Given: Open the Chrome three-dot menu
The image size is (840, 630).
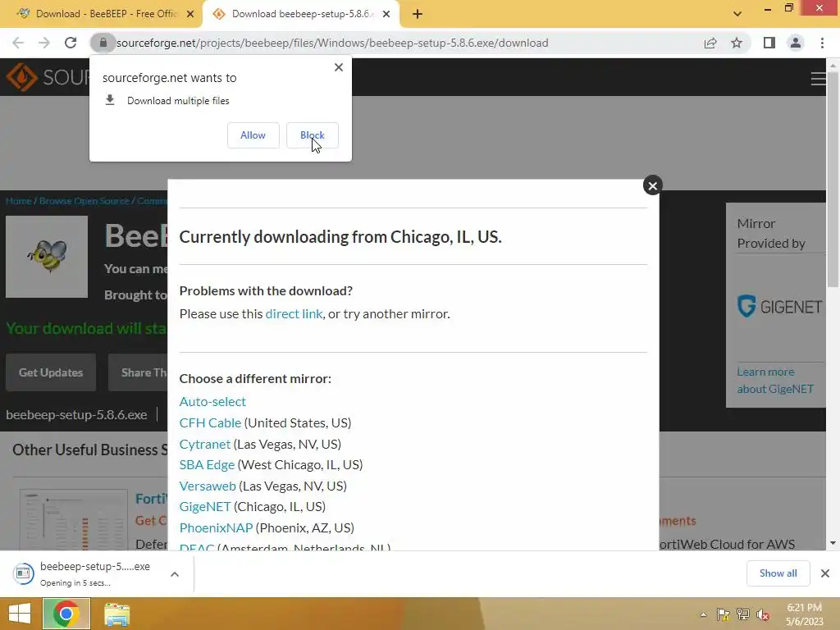Looking at the screenshot, I should (x=822, y=43).
